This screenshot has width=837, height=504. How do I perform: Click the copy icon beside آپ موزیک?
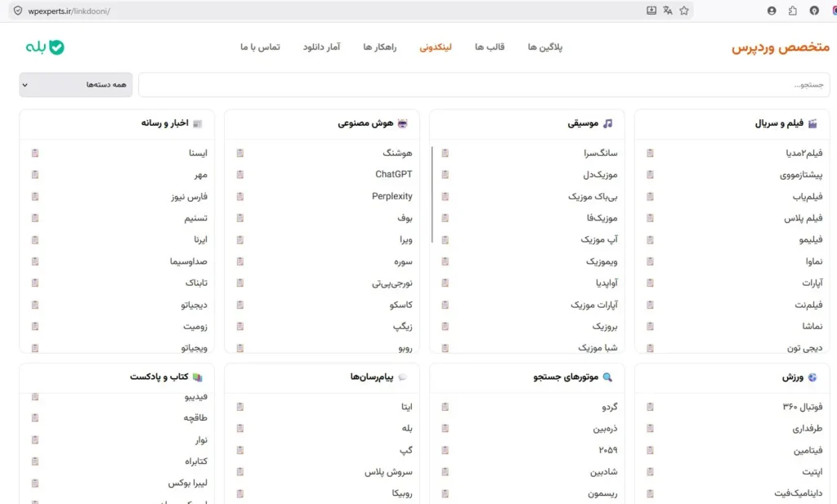(x=445, y=239)
